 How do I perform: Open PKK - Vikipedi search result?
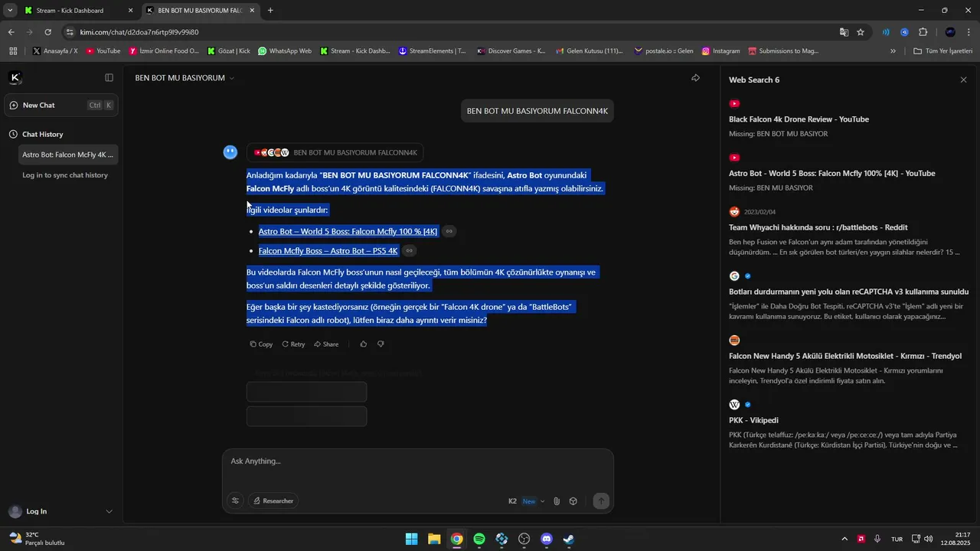tap(753, 420)
